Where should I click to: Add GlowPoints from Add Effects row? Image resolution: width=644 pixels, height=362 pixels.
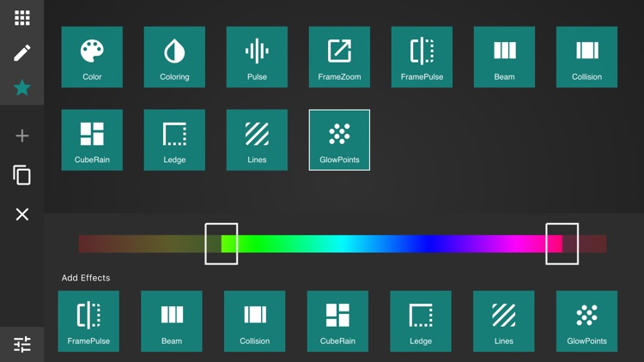point(587,322)
